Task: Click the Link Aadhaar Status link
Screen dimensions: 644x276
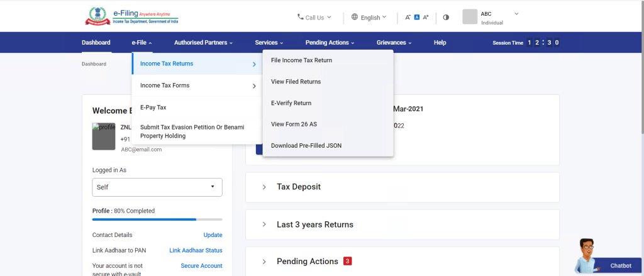Action: [x=196, y=250]
